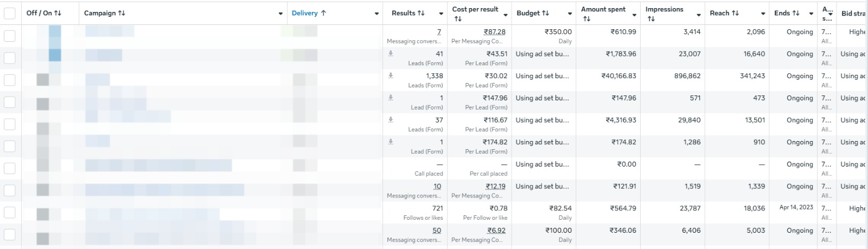Screen dimensions: 868x249
Task: Sort by Budget using its arrows icon
Action: click(x=546, y=13)
